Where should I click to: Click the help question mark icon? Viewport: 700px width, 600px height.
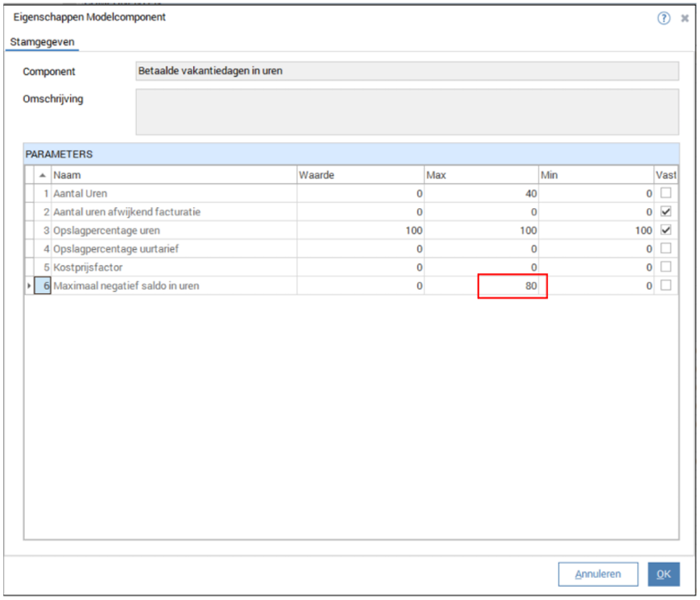pos(664,18)
